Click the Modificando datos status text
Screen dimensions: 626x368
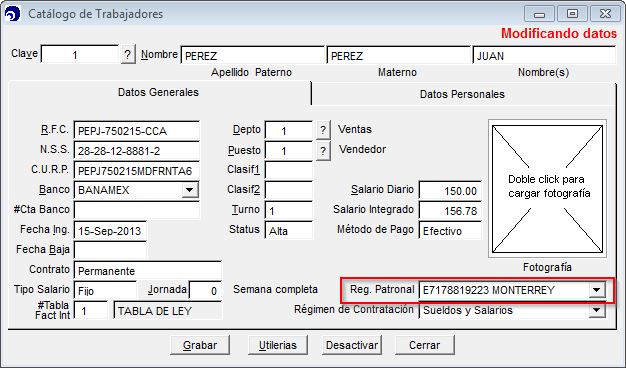[559, 34]
